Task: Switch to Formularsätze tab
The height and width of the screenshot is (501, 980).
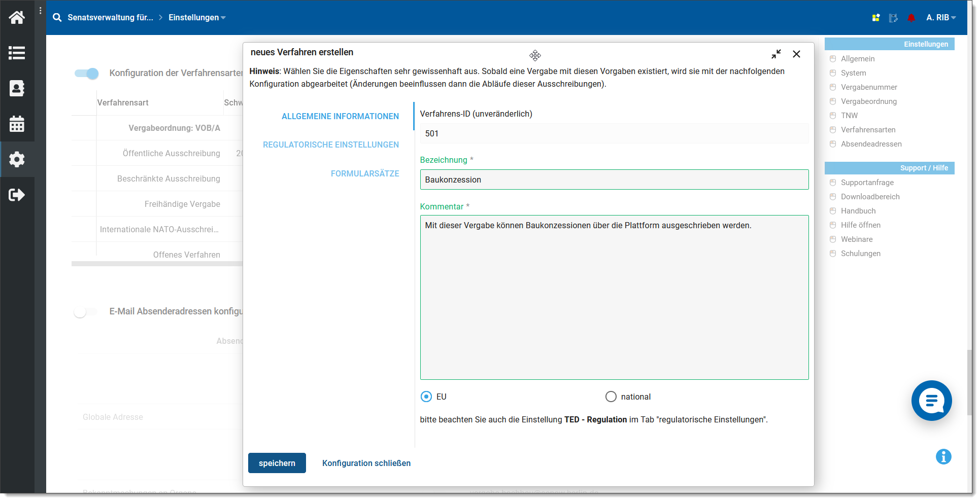Action: pos(365,173)
